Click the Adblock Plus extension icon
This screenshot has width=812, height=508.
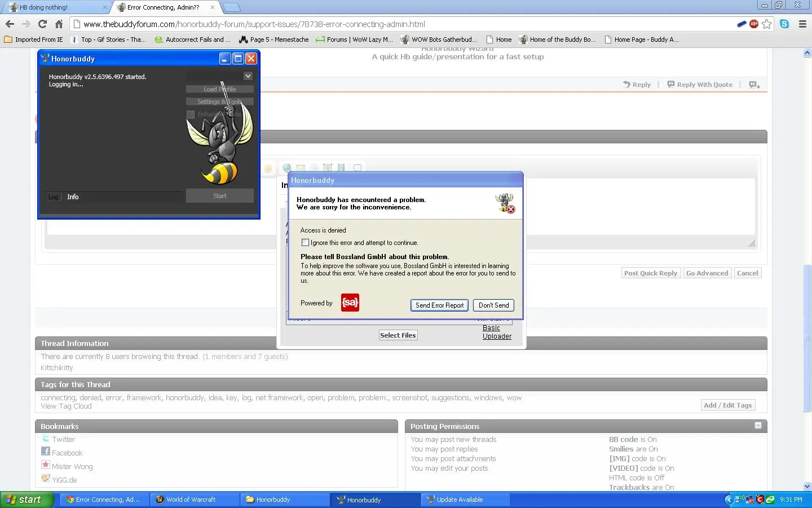click(x=754, y=24)
